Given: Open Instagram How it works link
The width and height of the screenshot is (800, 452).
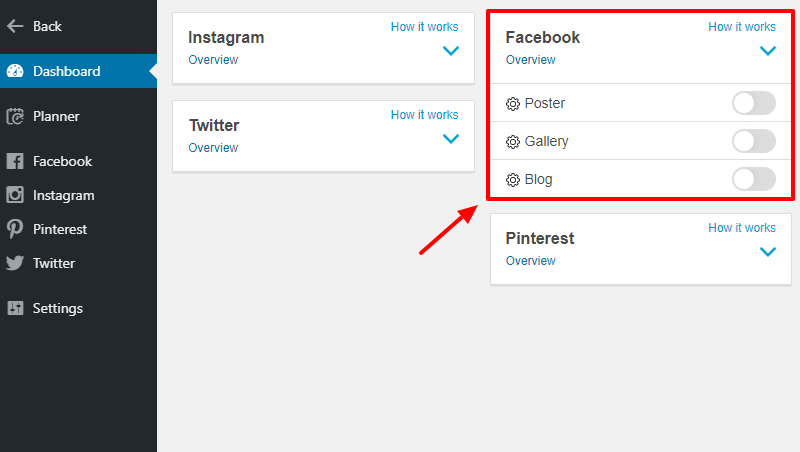Looking at the screenshot, I should coord(424,27).
